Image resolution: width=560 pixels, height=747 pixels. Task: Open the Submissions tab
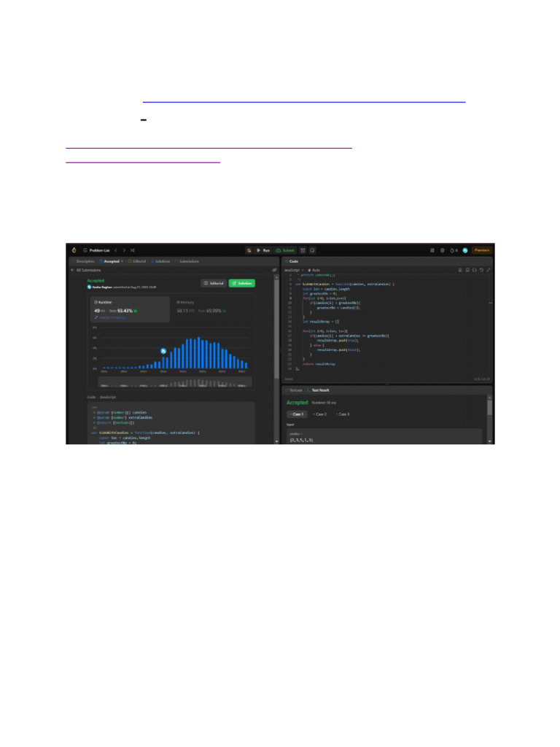(x=187, y=261)
